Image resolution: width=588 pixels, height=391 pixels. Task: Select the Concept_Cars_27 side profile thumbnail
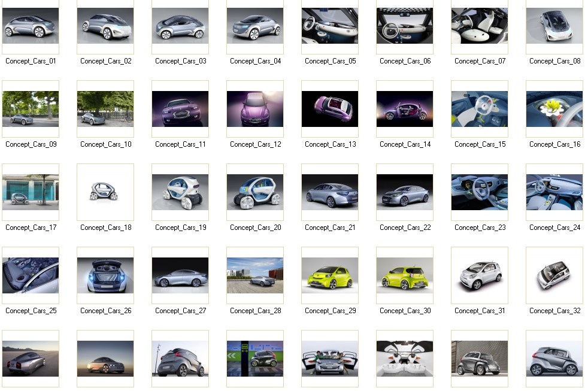pos(180,275)
